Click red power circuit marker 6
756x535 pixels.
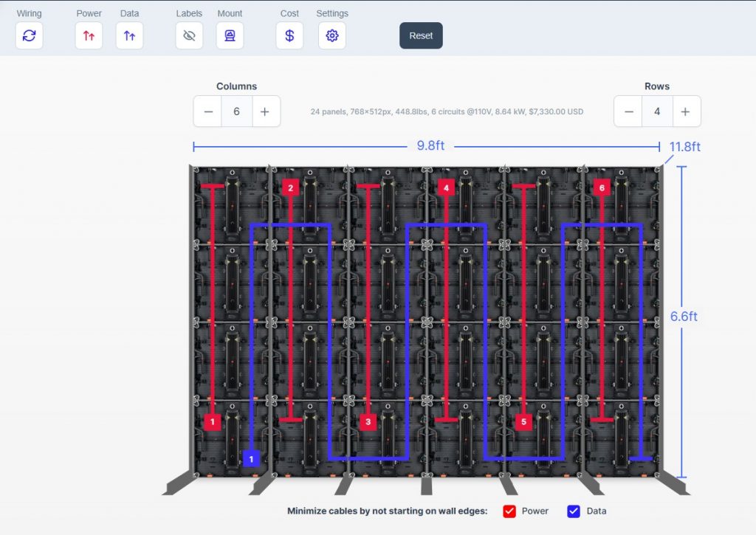[602, 188]
